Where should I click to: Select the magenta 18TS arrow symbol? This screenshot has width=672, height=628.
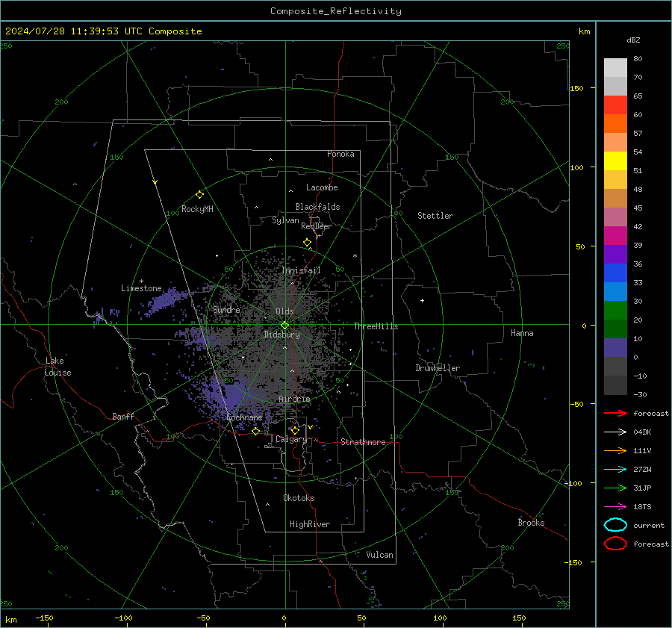click(x=615, y=507)
